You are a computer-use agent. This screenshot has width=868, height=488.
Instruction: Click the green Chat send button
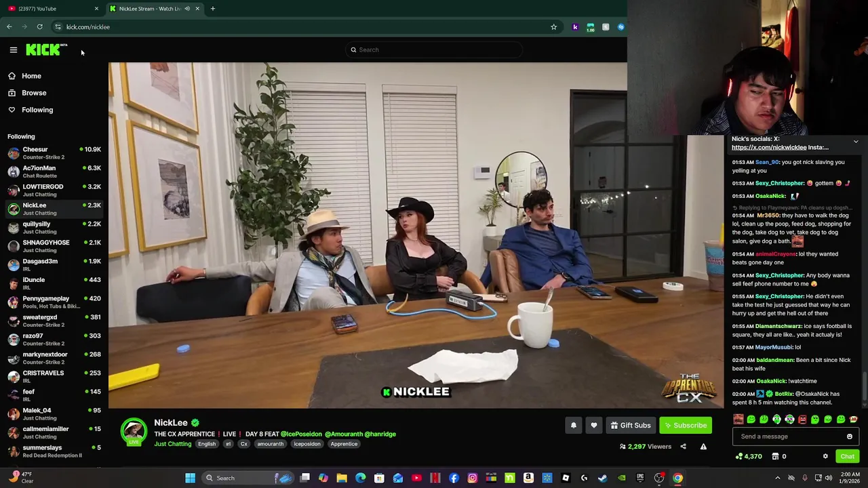pos(847,456)
